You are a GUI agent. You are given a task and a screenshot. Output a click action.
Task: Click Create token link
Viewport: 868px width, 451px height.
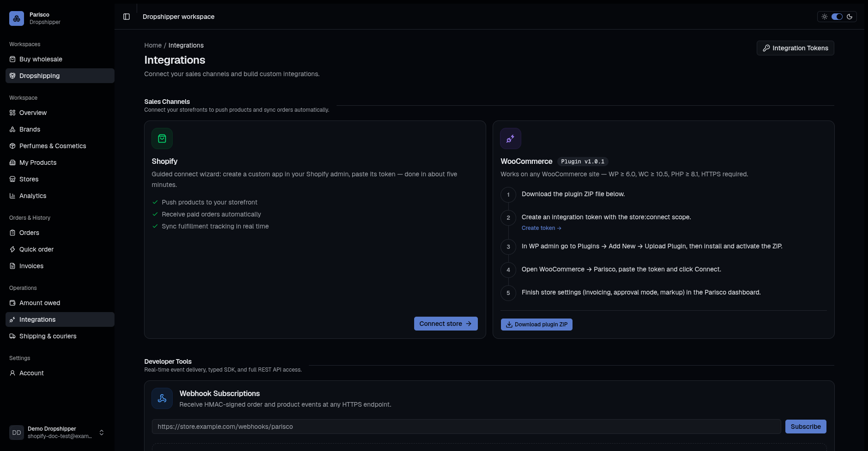[x=541, y=228]
